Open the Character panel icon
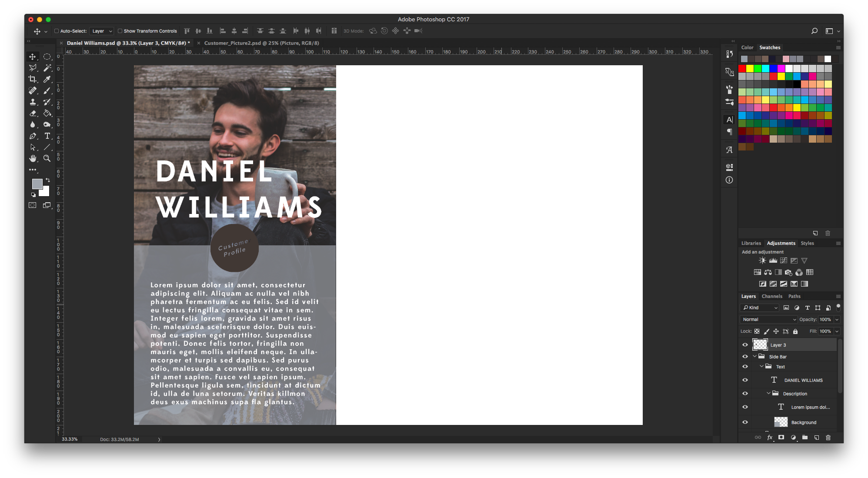Screen dimensions: 868x478 [729, 120]
